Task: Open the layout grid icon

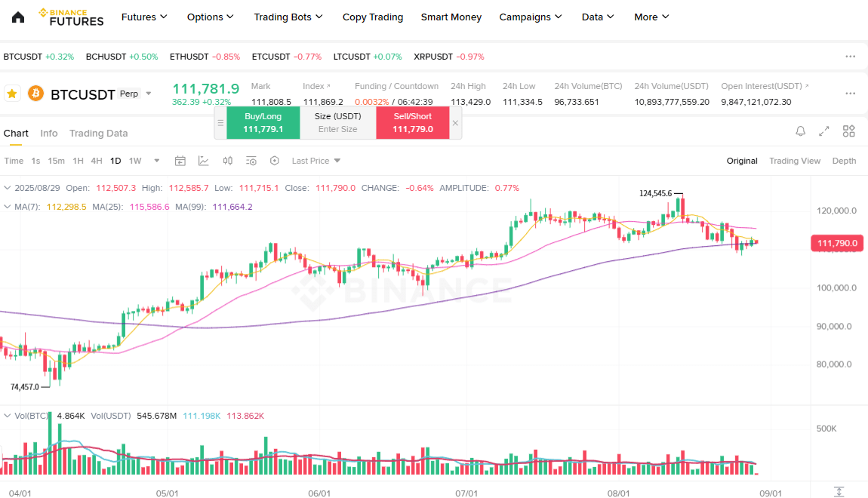Action: (x=848, y=131)
